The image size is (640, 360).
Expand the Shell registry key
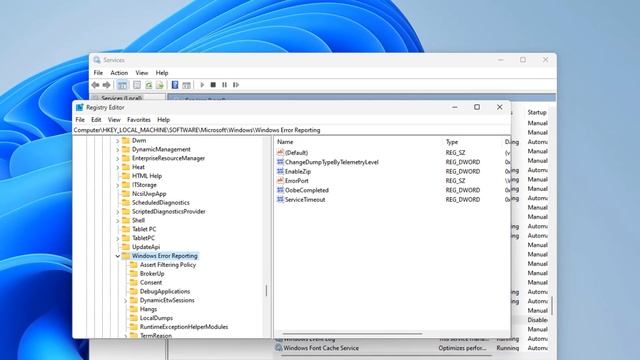pyautogui.click(x=118, y=220)
